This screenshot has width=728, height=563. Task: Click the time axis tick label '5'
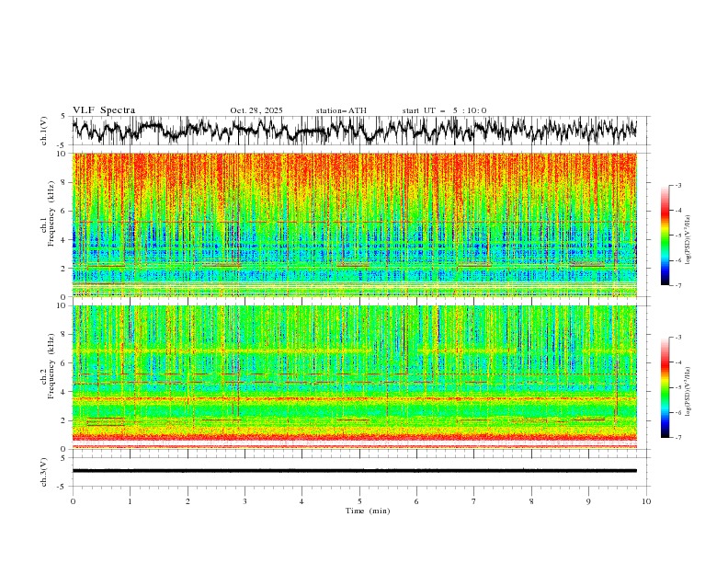click(359, 501)
